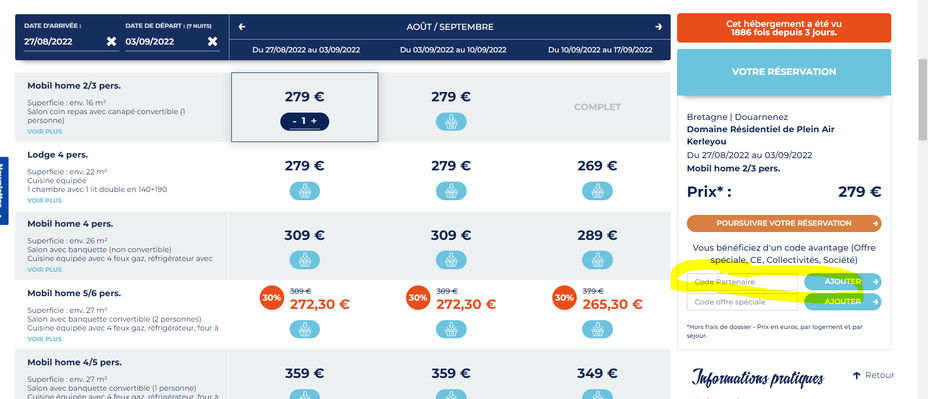Viewport: 928px width, 399px height.
Task: Add Lodge 4 pers. 269 € basket icon
Action: click(598, 191)
